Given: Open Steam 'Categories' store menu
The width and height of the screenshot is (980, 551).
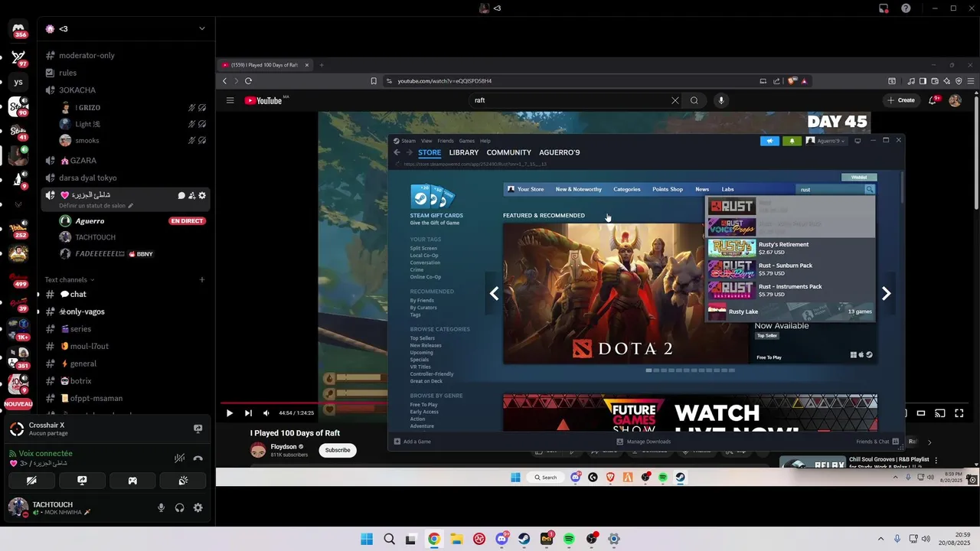Looking at the screenshot, I should click(627, 189).
